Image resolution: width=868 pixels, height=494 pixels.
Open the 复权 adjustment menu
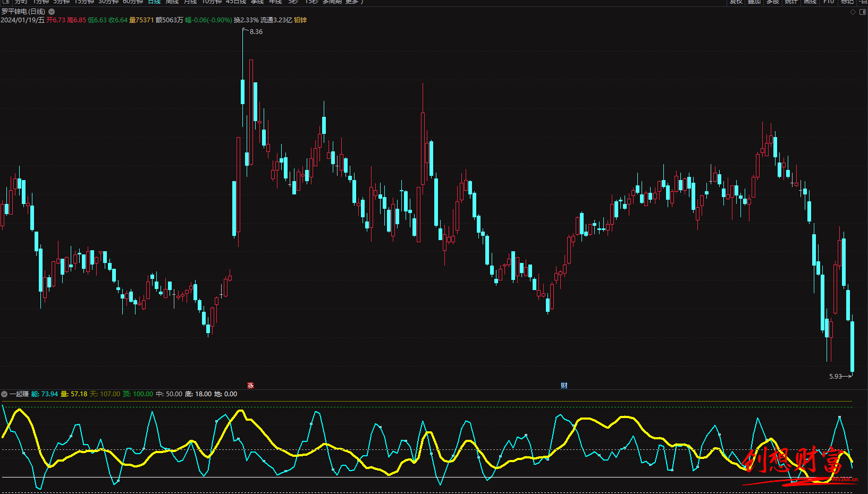click(736, 2)
